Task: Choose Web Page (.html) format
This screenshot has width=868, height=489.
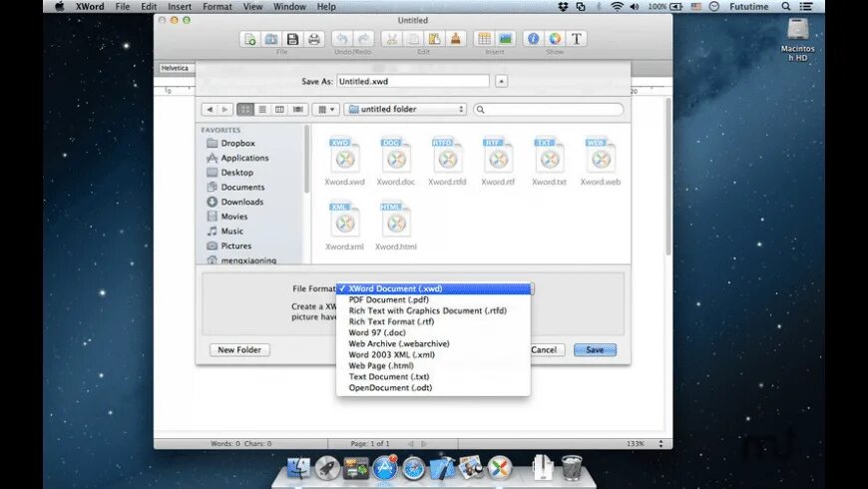Action: point(433,365)
